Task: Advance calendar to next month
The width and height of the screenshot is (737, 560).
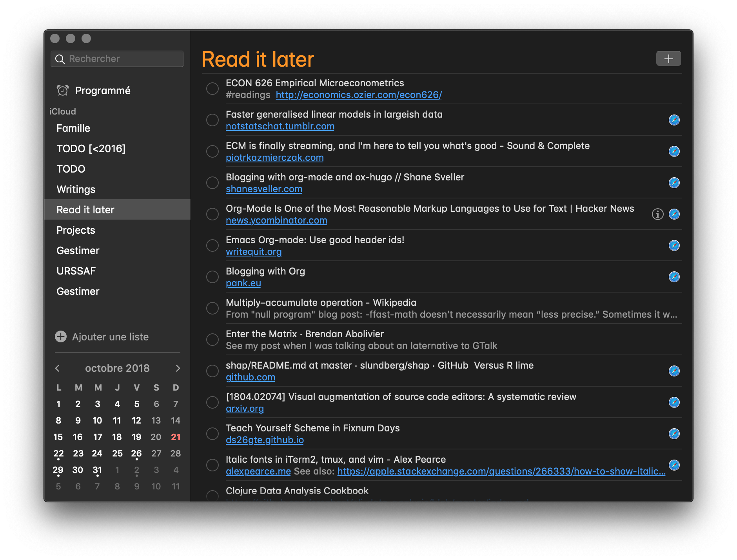Action: 178,368
